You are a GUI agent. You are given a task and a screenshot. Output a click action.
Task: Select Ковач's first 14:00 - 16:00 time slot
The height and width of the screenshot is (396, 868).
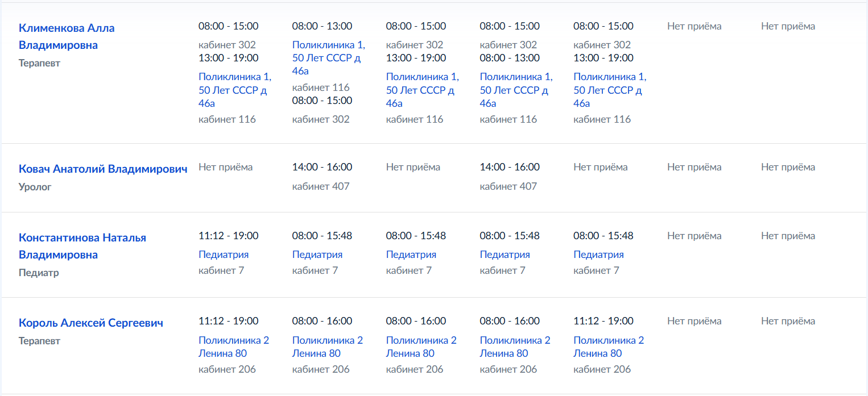point(322,167)
